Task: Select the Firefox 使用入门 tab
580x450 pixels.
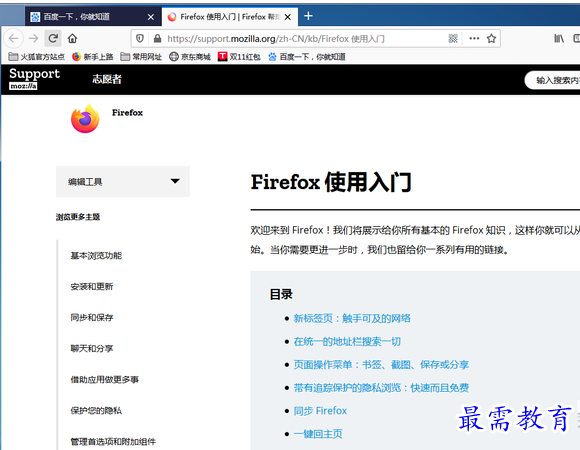Action: pyautogui.click(x=230, y=17)
